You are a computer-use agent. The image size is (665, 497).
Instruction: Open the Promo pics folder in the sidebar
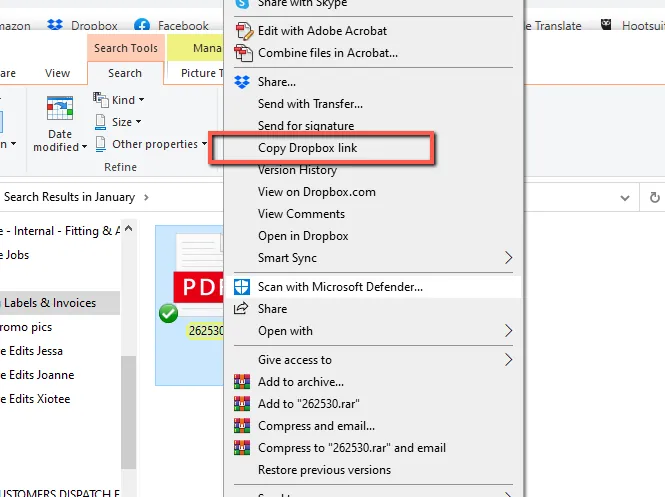(26, 327)
